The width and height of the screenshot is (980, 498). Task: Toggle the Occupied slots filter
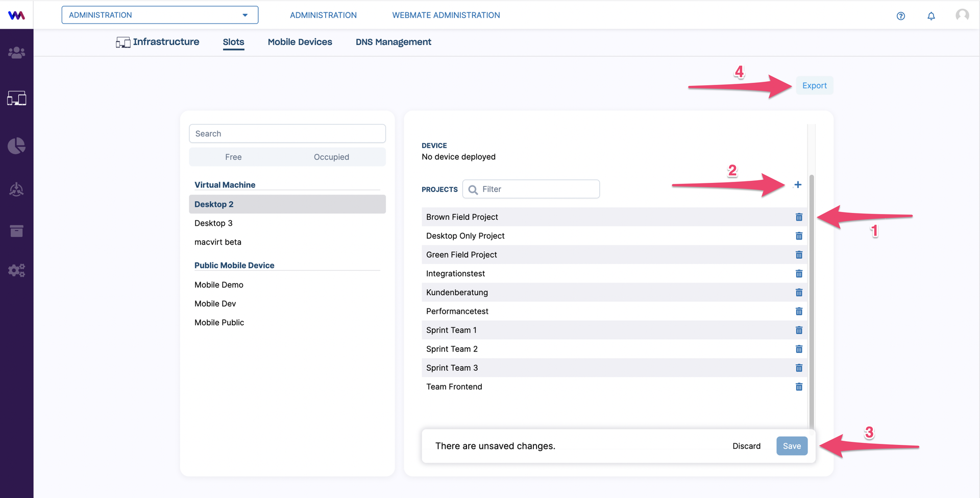[331, 157]
